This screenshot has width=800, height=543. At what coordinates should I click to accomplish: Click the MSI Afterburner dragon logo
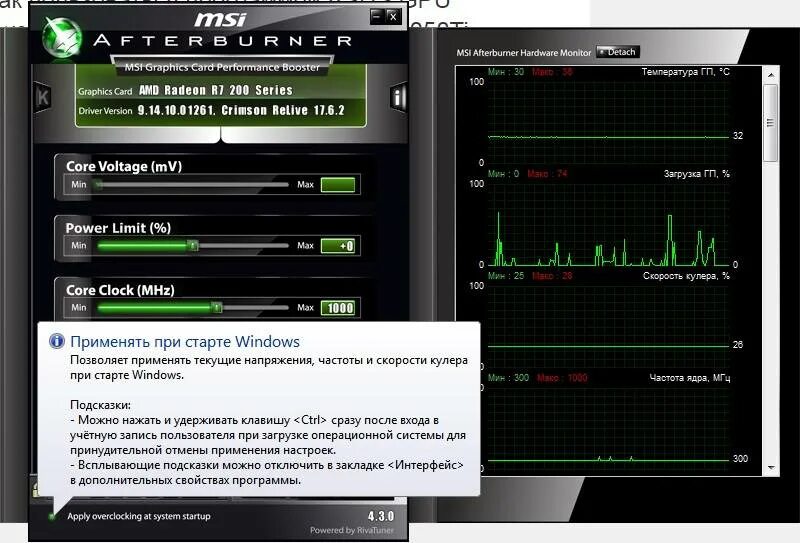[62, 38]
